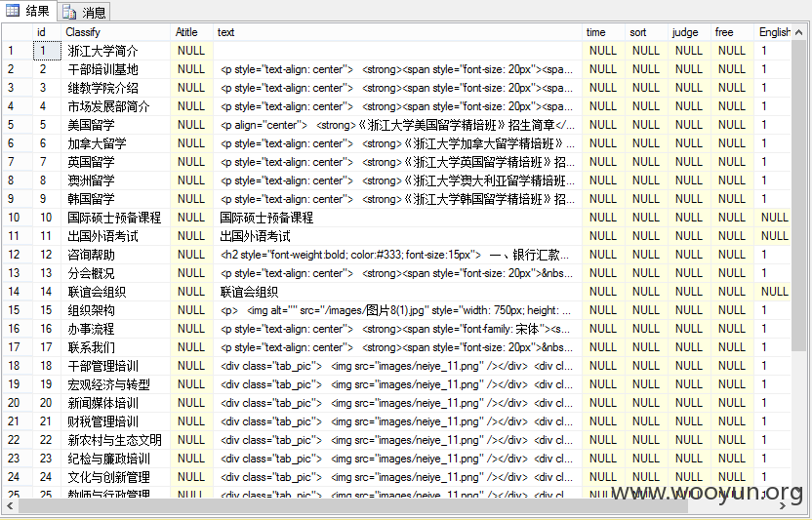This screenshot has height=520, width=812.
Task: Click text cell of row 14 联谊会组织
Action: 397,292
